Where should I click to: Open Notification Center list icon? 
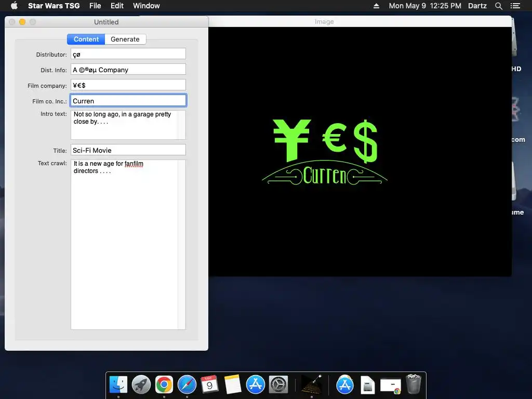(515, 6)
